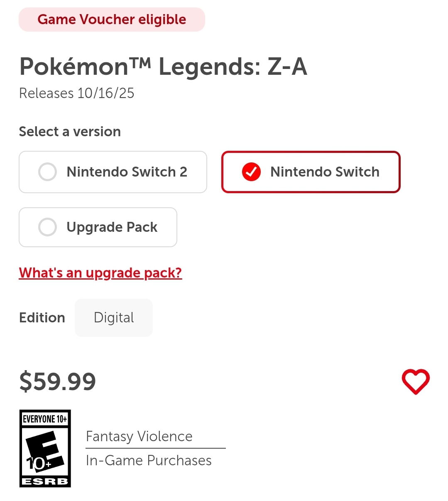
Task: Click the 'EVERYONE 10+' header on rating badge
Action: (x=45, y=419)
